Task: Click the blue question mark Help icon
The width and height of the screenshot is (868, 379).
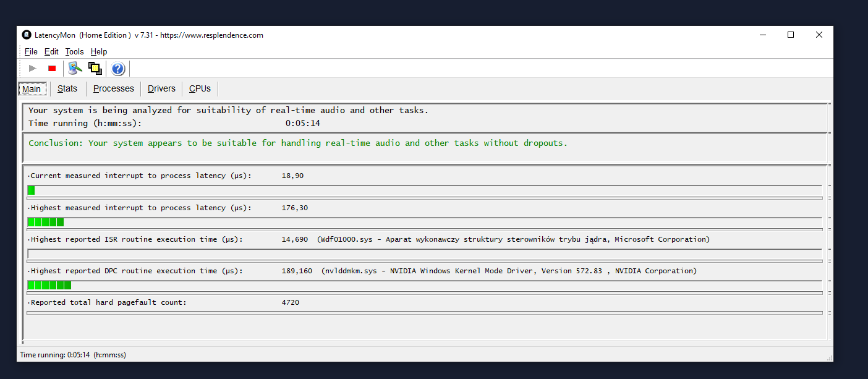Action: coord(118,69)
